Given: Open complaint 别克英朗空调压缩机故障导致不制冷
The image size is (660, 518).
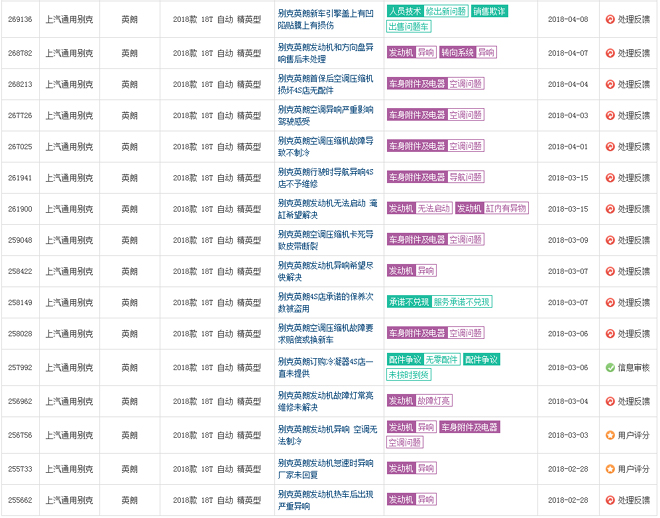Looking at the screenshot, I should (325, 146).
